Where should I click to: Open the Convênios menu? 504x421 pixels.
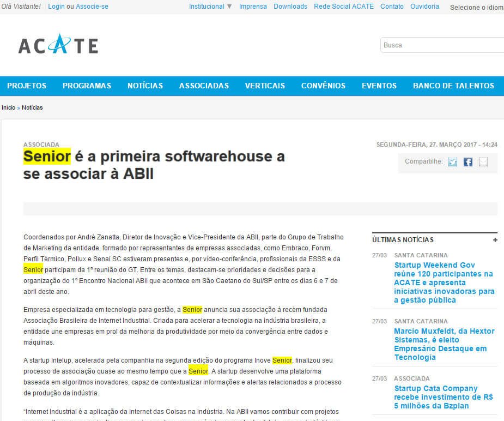[323, 86]
